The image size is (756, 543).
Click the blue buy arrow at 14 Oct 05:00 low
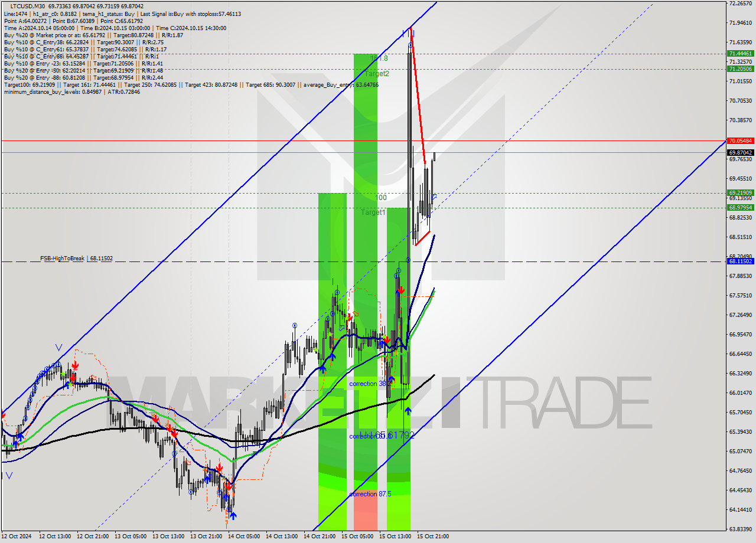(233, 516)
